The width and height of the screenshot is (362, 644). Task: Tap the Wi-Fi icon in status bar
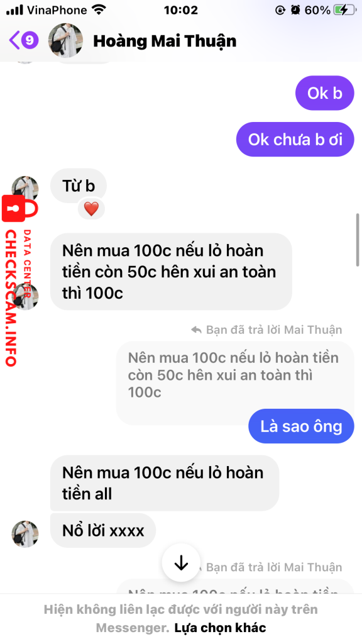(99, 10)
